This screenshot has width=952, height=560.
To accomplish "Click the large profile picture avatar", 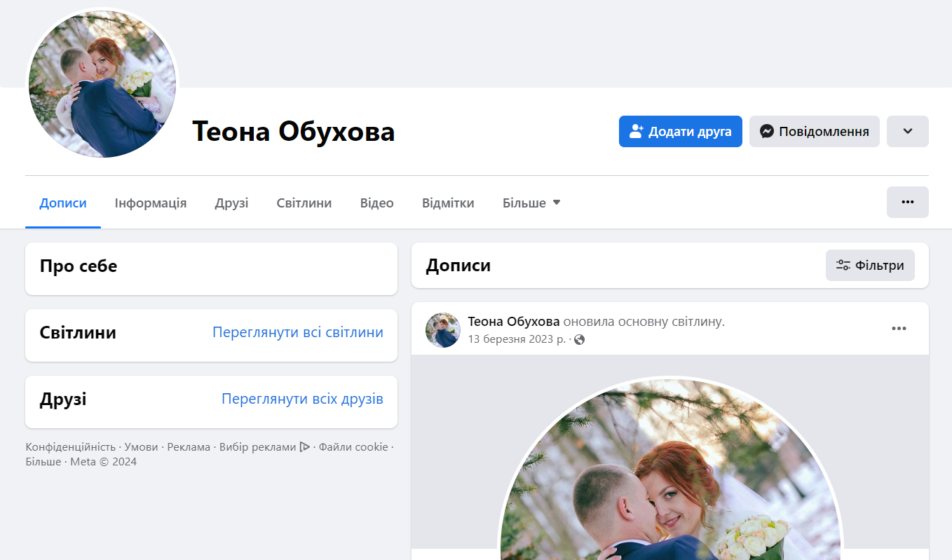I will point(102,84).
